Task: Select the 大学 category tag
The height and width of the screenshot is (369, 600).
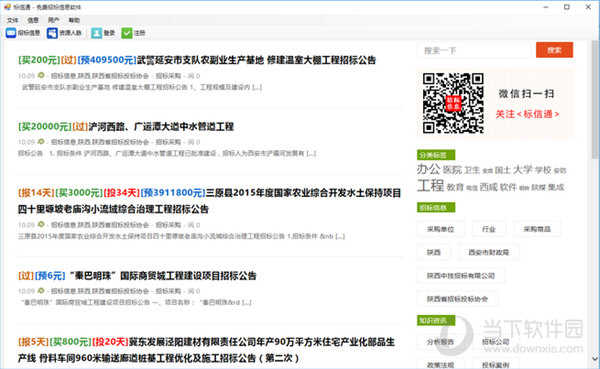Action: [x=523, y=169]
